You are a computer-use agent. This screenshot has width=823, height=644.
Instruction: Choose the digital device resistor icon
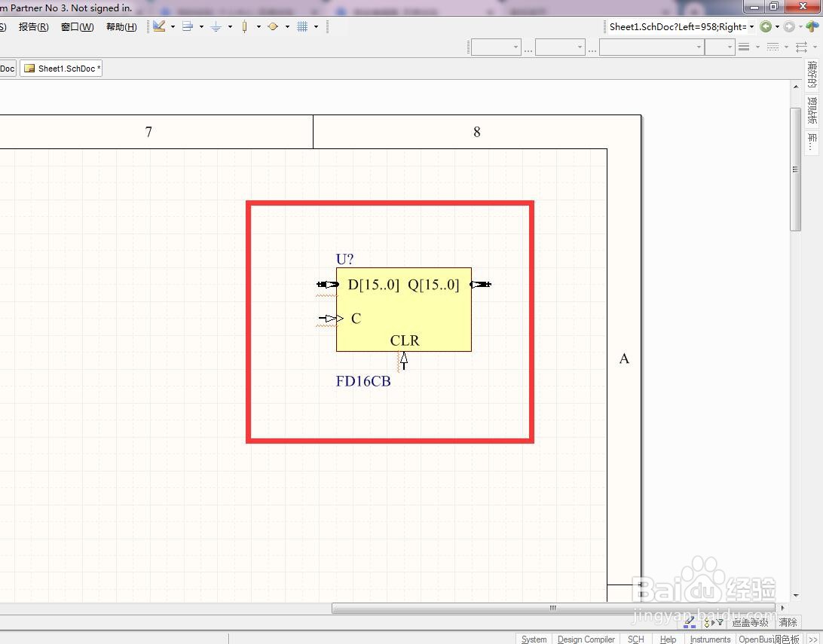click(x=245, y=26)
